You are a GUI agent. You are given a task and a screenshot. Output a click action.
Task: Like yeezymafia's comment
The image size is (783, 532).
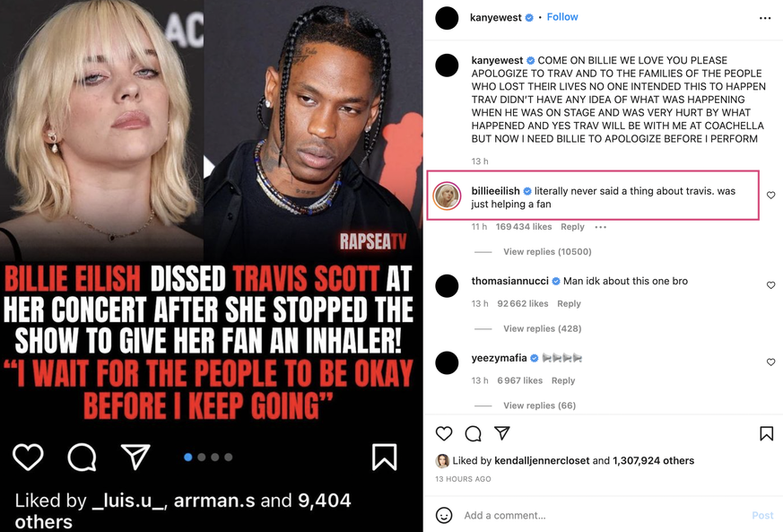[770, 362]
